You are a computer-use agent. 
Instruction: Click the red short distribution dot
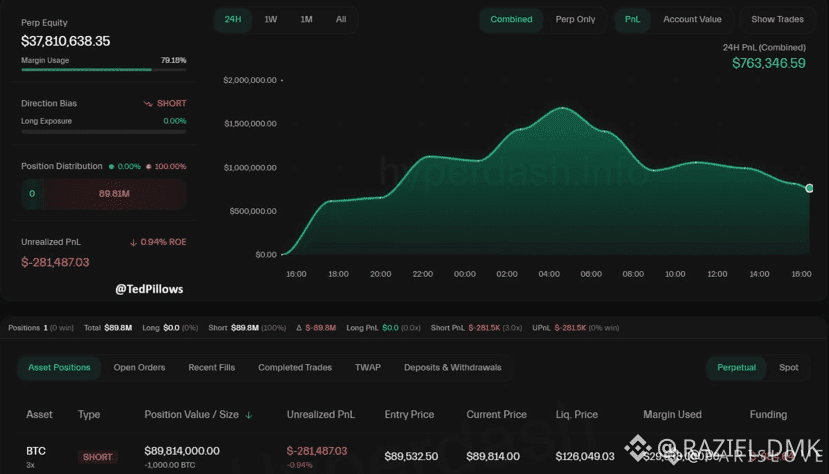point(149,166)
